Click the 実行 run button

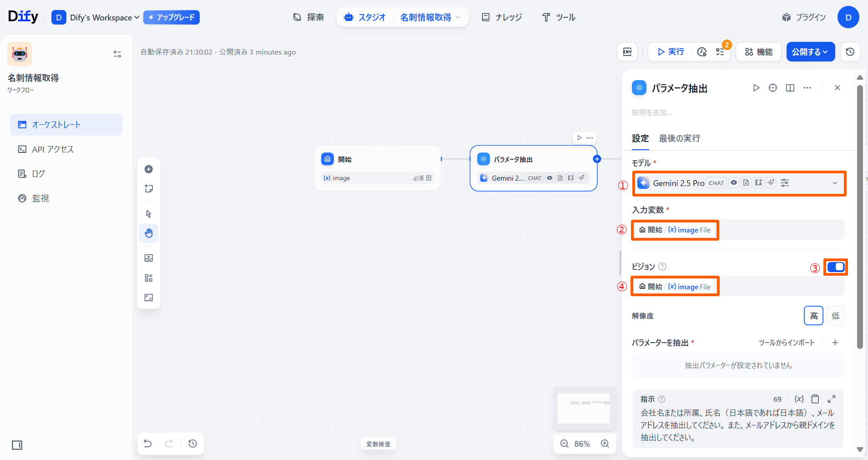coord(671,52)
